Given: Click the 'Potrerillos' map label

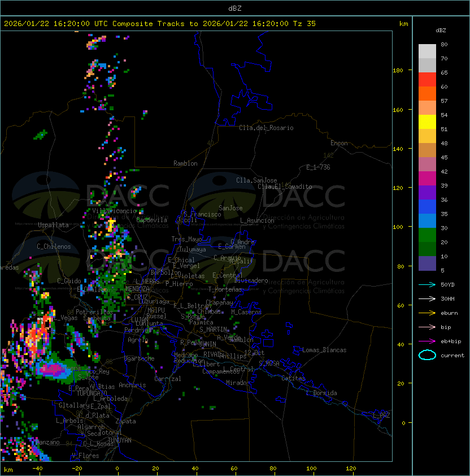Looking at the screenshot, I should click(x=94, y=312).
